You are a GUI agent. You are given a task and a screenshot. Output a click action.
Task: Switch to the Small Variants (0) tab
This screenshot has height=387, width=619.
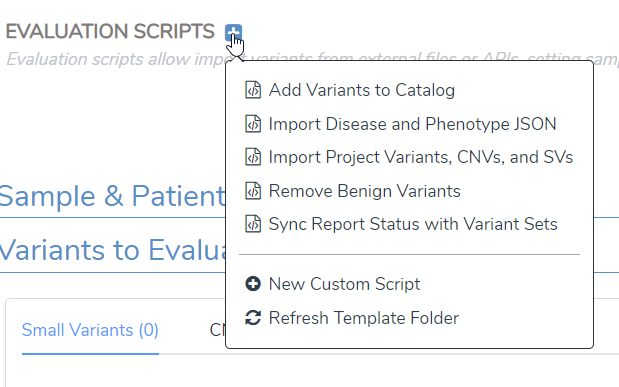coord(90,330)
